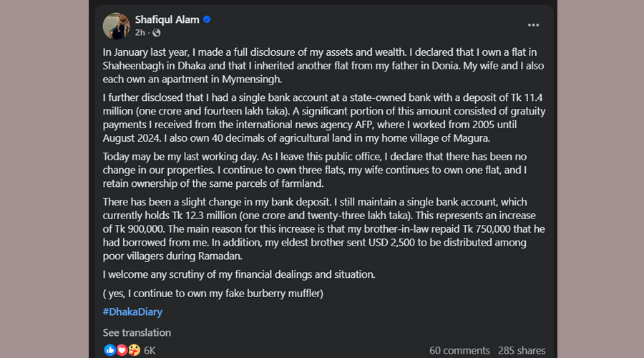
Task: Click the #DhakaDiary hashtag
Action: tap(132, 311)
